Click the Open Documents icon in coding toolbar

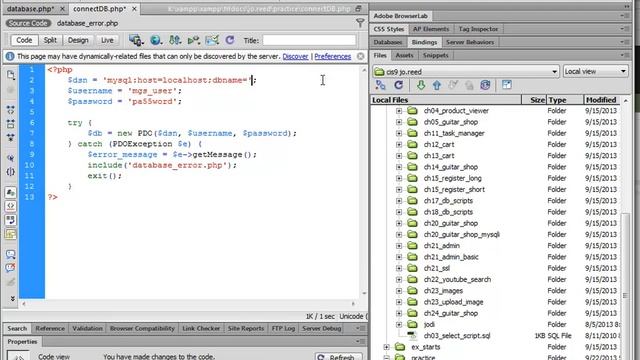pos(11,75)
